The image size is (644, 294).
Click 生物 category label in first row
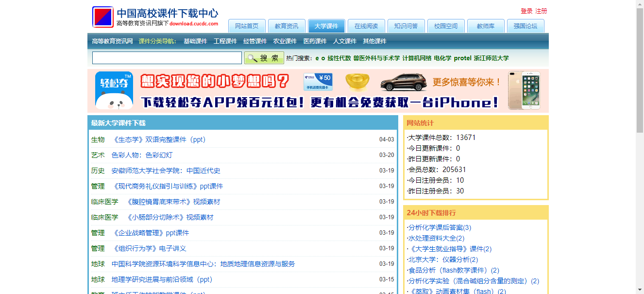(x=98, y=139)
